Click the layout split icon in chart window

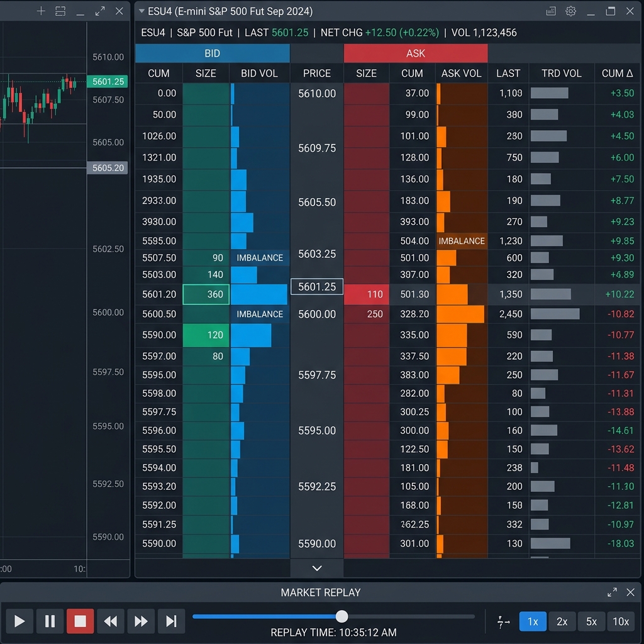pyautogui.click(x=60, y=11)
